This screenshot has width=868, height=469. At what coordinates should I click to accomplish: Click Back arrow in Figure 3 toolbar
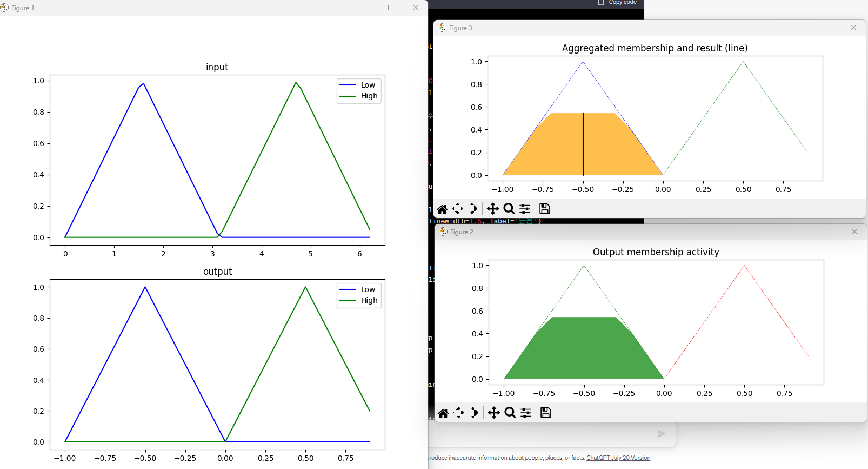tap(458, 209)
